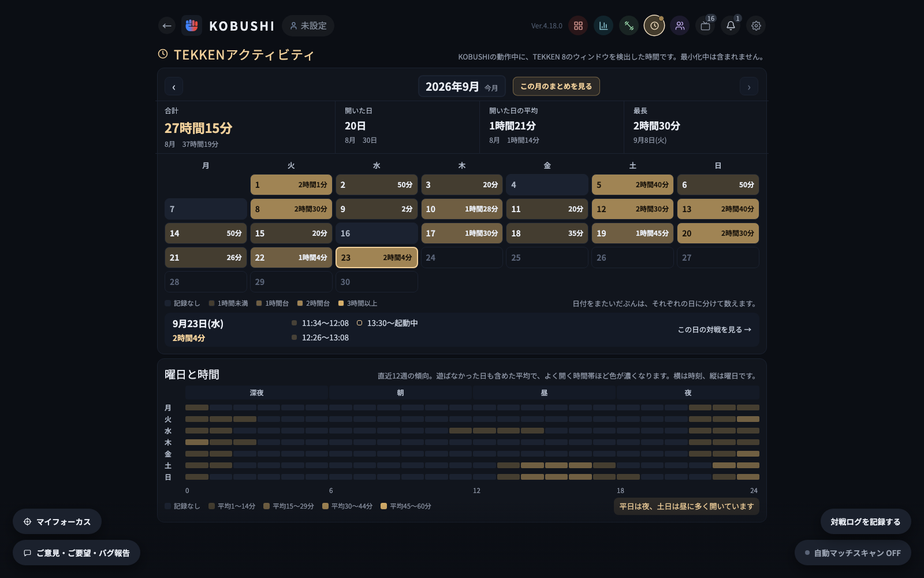924x578 pixels.
Task: Open notifications bell icon
Action: point(731,25)
